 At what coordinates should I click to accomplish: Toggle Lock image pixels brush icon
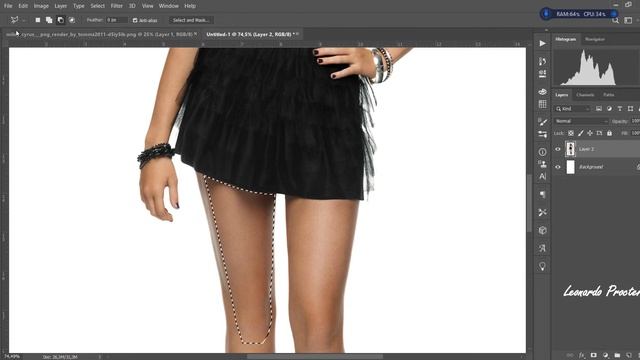pos(581,133)
